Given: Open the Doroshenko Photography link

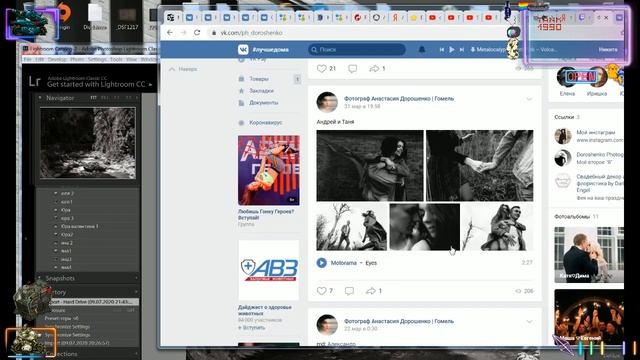Looking at the screenshot, I should tap(600, 155).
